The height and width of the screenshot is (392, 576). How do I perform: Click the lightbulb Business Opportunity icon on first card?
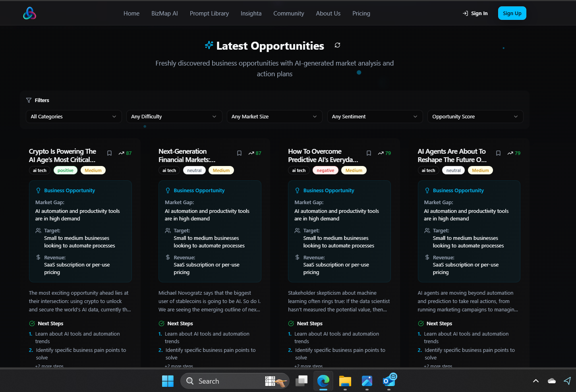click(x=38, y=190)
